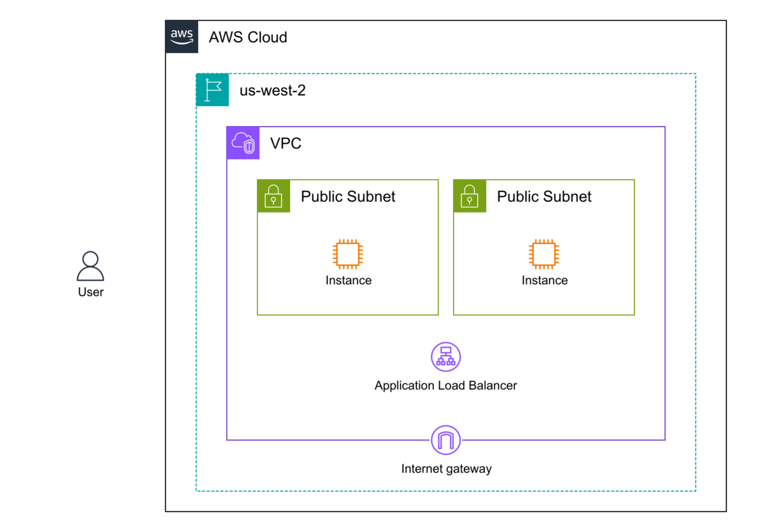The height and width of the screenshot is (532, 757).
Task: Click the 'User' caption text
Action: pyautogui.click(x=91, y=292)
